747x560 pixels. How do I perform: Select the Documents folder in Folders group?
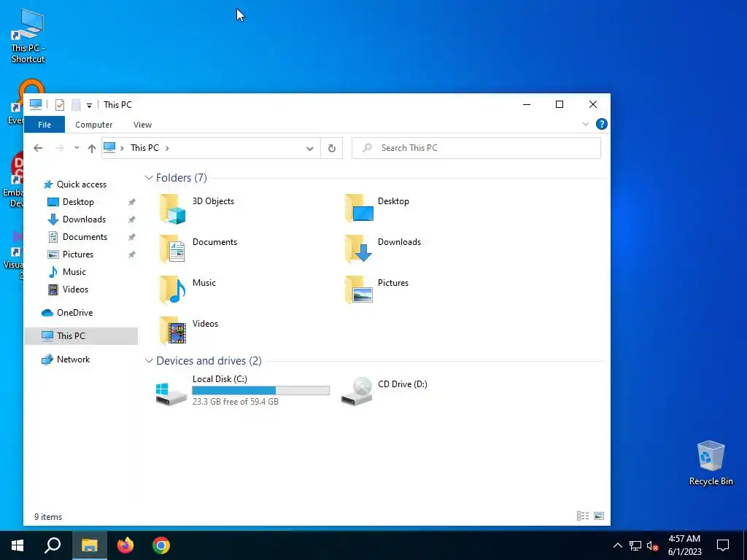198,249
